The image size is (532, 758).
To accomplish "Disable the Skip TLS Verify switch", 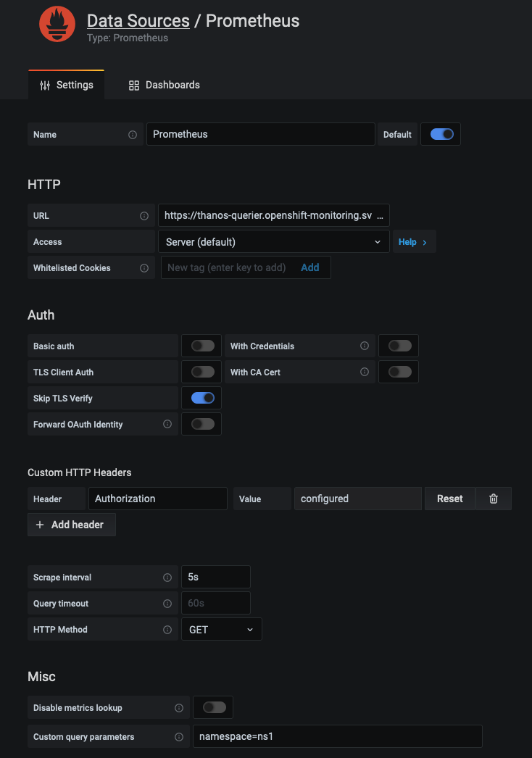I will click(x=203, y=399).
